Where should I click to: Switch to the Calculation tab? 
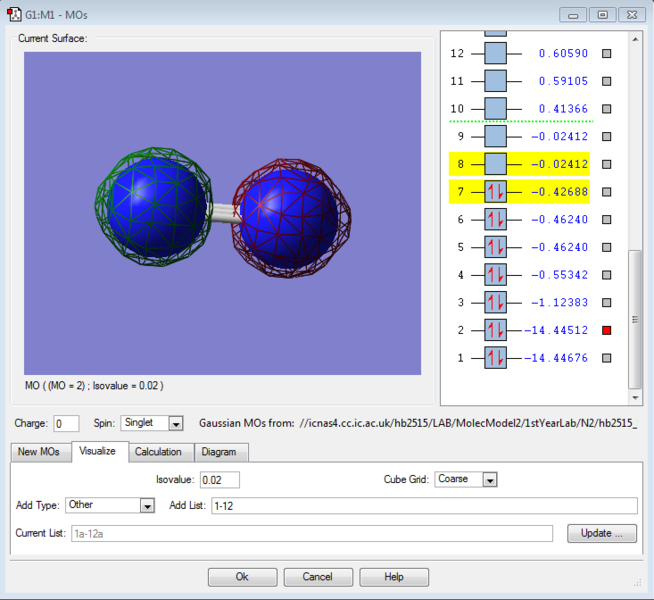click(x=158, y=452)
